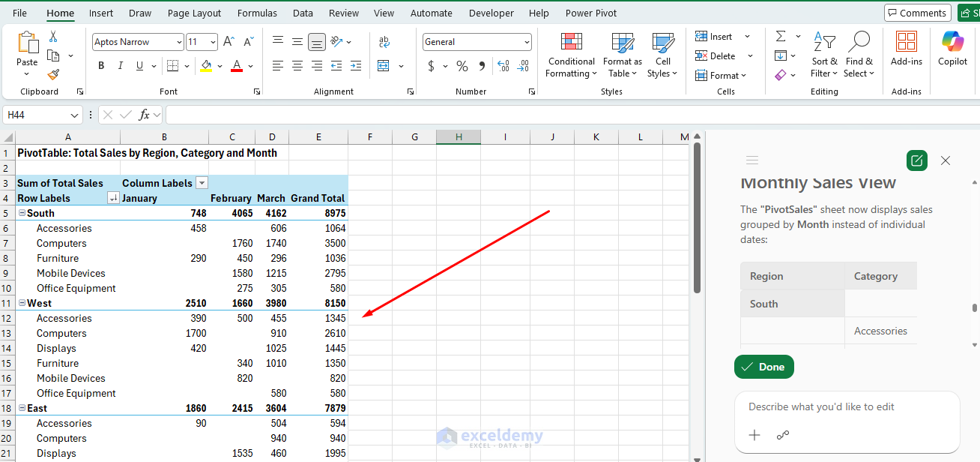Toggle Merge & Center
The height and width of the screenshot is (462, 980).
tap(384, 66)
